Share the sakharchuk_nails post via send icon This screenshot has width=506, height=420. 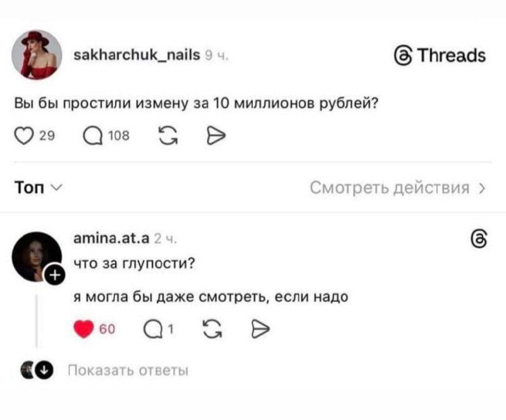tap(217, 135)
